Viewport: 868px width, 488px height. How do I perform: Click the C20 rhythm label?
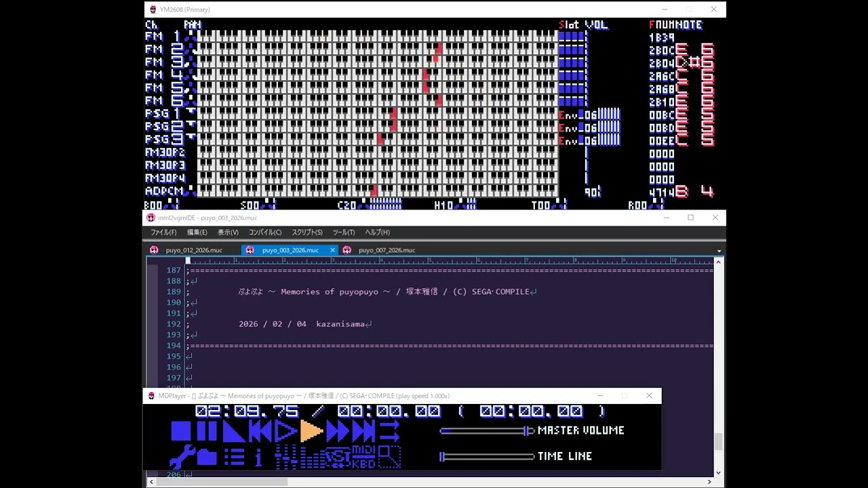point(347,205)
